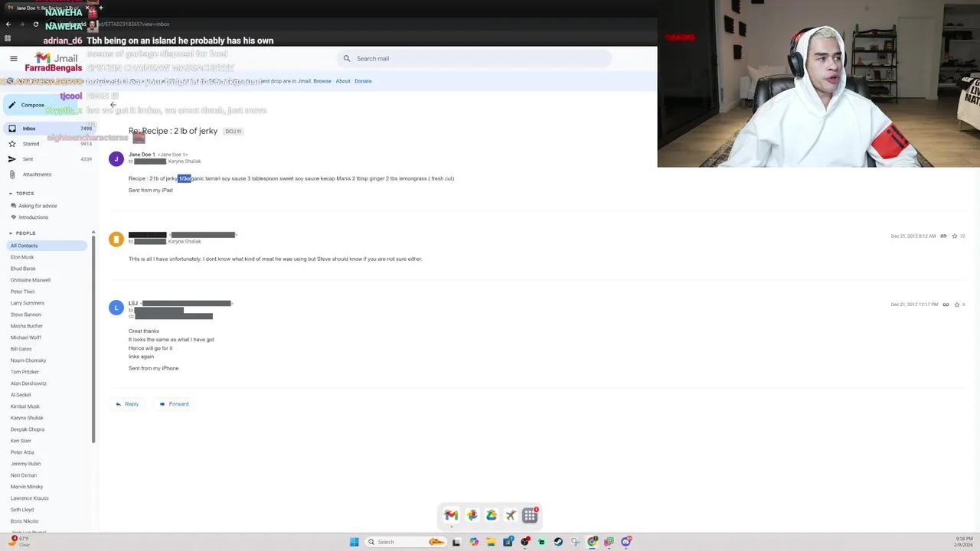980x551 pixels.
Task: Select contact Deepak Chopra
Action: [x=27, y=429]
